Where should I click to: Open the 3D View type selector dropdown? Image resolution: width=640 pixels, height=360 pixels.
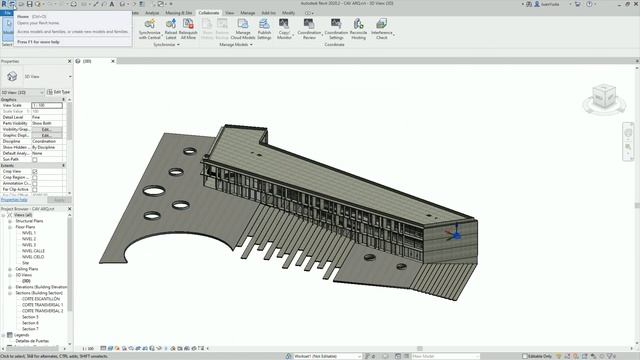(x=70, y=76)
